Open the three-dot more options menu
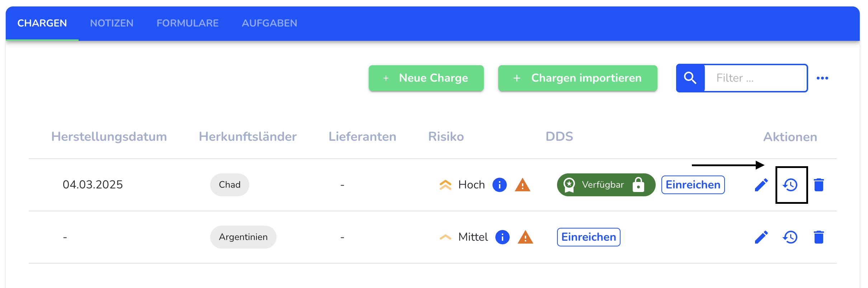 click(x=822, y=78)
